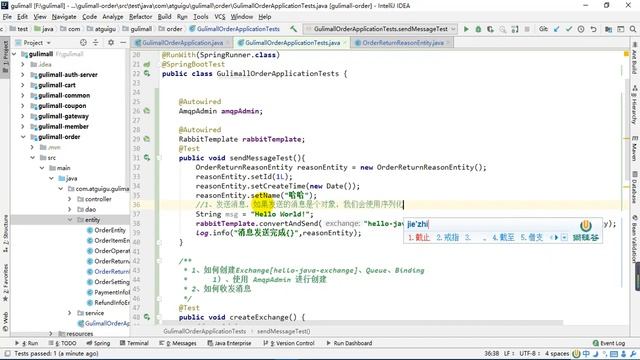This screenshot has width=640, height=360.
Task: Open project structure icon in toolbar
Action: point(609,29)
